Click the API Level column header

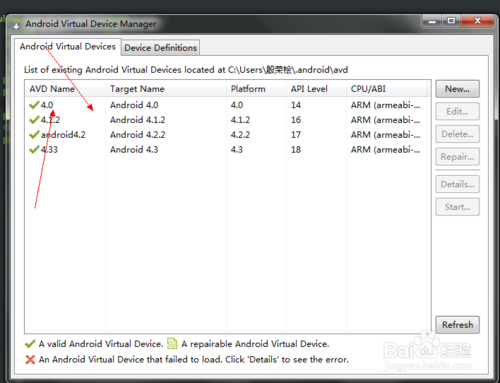pyautogui.click(x=316, y=89)
